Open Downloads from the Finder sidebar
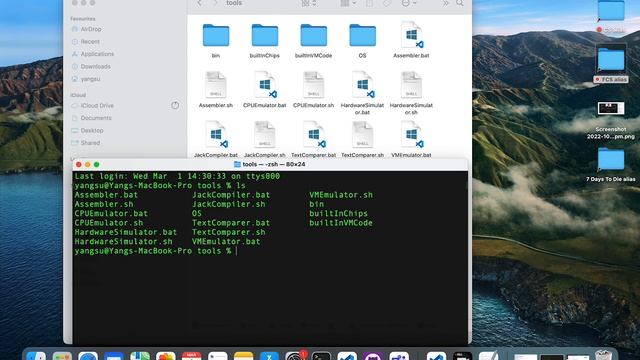This screenshot has height=360, width=640. tap(96, 67)
